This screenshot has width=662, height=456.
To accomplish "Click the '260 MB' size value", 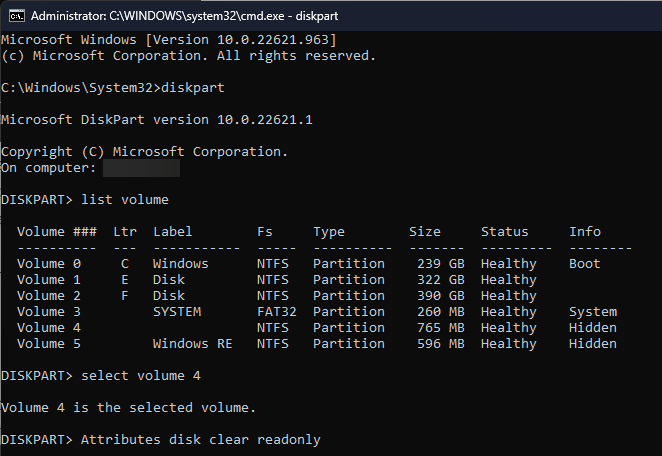I will [441, 312].
